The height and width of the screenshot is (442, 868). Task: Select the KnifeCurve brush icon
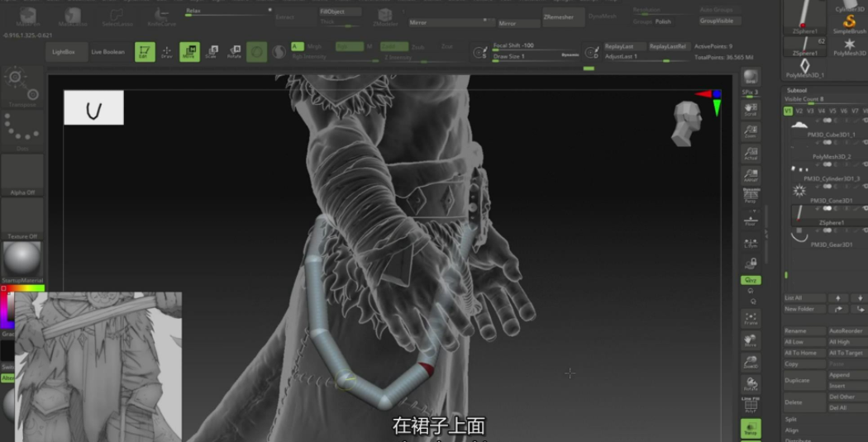pos(161,17)
